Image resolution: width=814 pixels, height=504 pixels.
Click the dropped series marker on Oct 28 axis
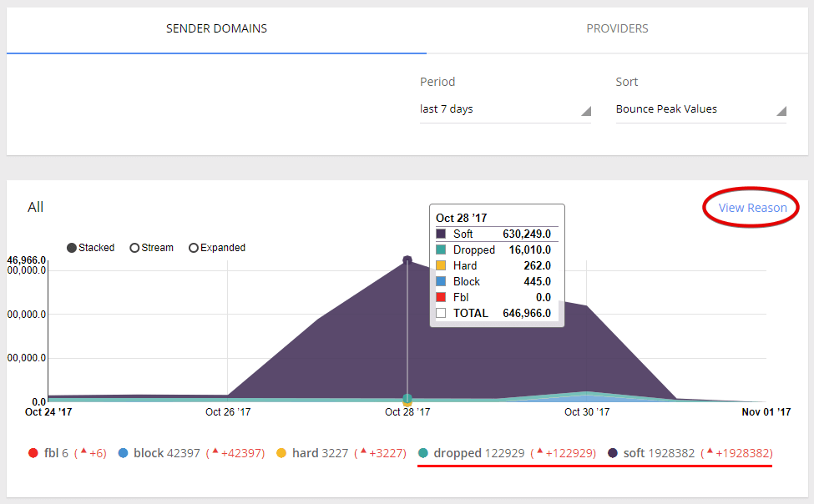(407, 399)
